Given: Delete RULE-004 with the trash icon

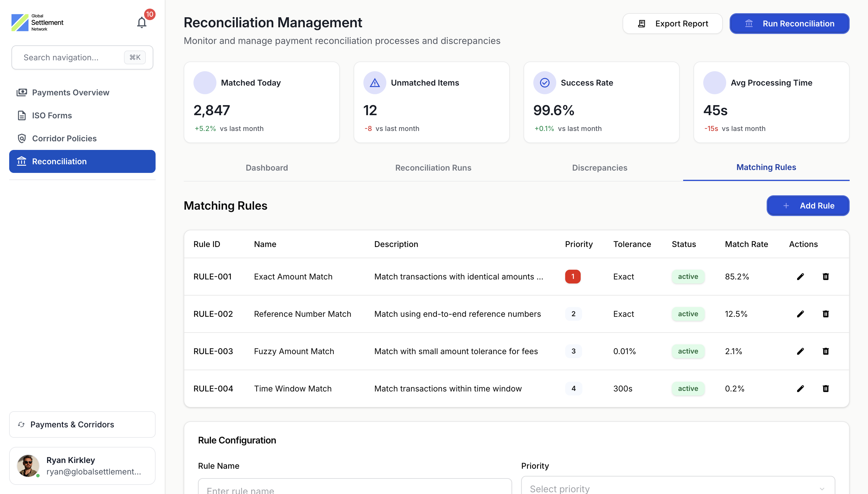Looking at the screenshot, I should pos(826,389).
